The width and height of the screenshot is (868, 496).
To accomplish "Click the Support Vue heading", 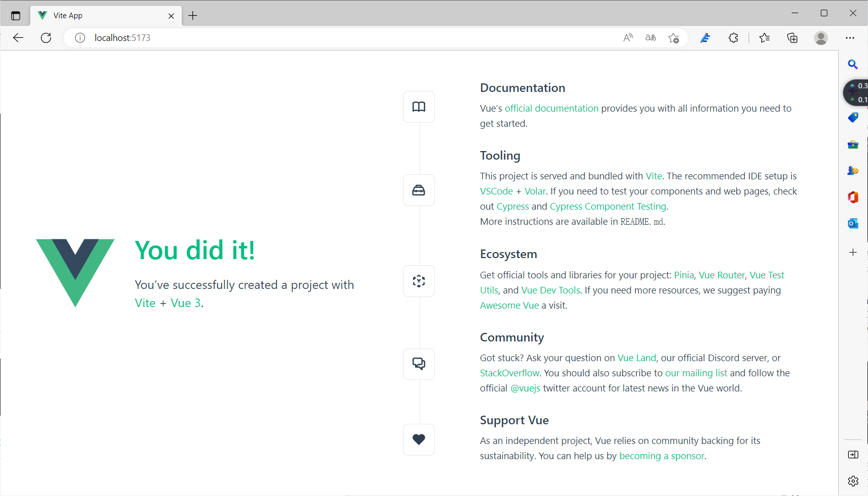I will pyautogui.click(x=514, y=420).
